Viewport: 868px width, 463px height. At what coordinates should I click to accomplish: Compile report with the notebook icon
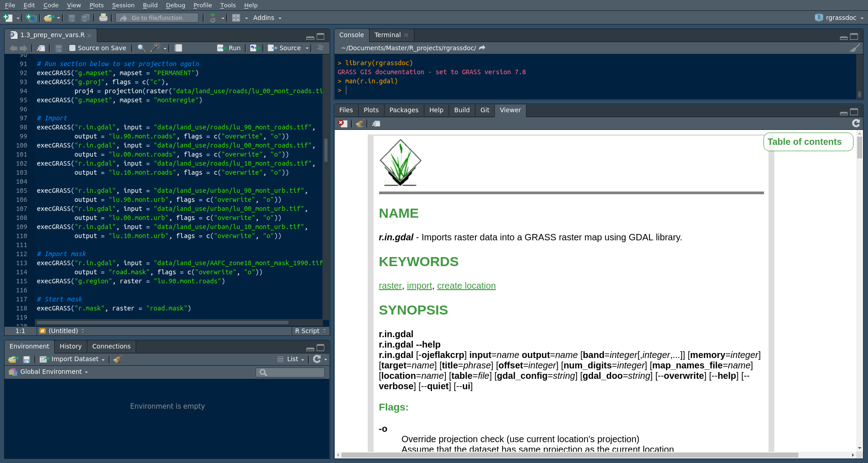coord(178,48)
